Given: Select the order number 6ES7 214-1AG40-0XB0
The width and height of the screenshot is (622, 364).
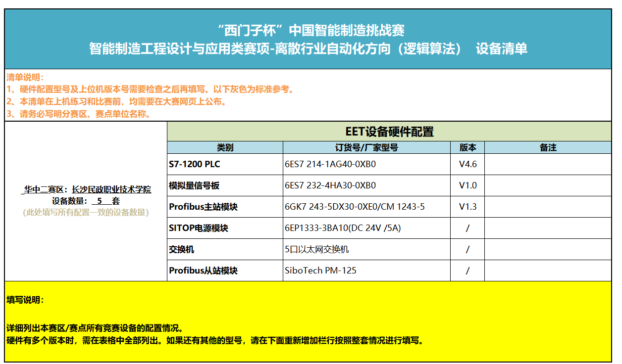Looking at the screenshot, I should [366, 164].
